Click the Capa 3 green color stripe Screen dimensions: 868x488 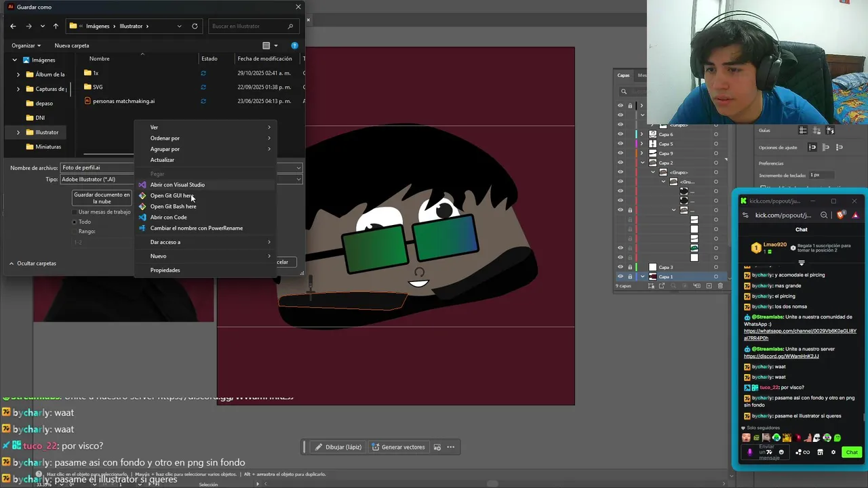[x=636, y=267]
